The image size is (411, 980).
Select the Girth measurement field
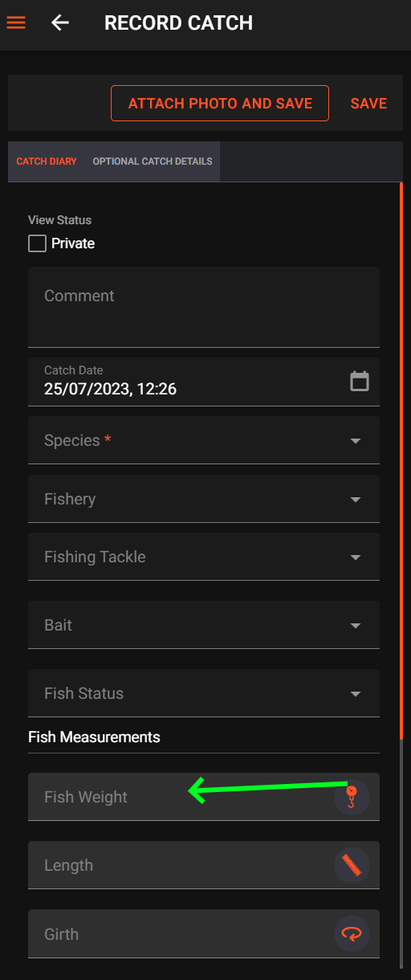click(x=181, y=933)
